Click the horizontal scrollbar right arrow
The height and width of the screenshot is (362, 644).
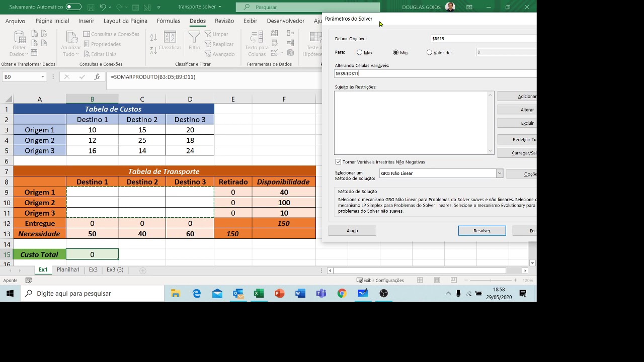point(525,270)
